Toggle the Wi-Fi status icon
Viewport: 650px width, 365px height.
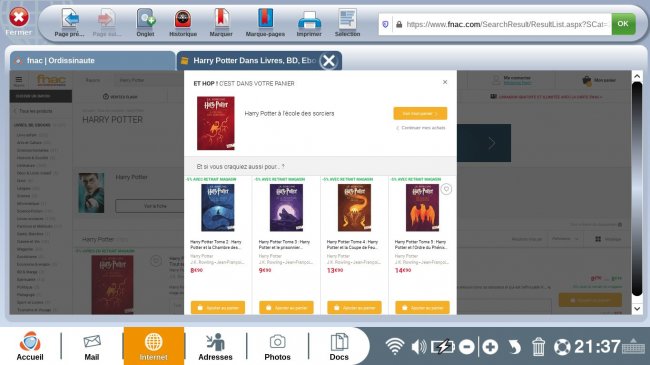(x=395, y=346)
